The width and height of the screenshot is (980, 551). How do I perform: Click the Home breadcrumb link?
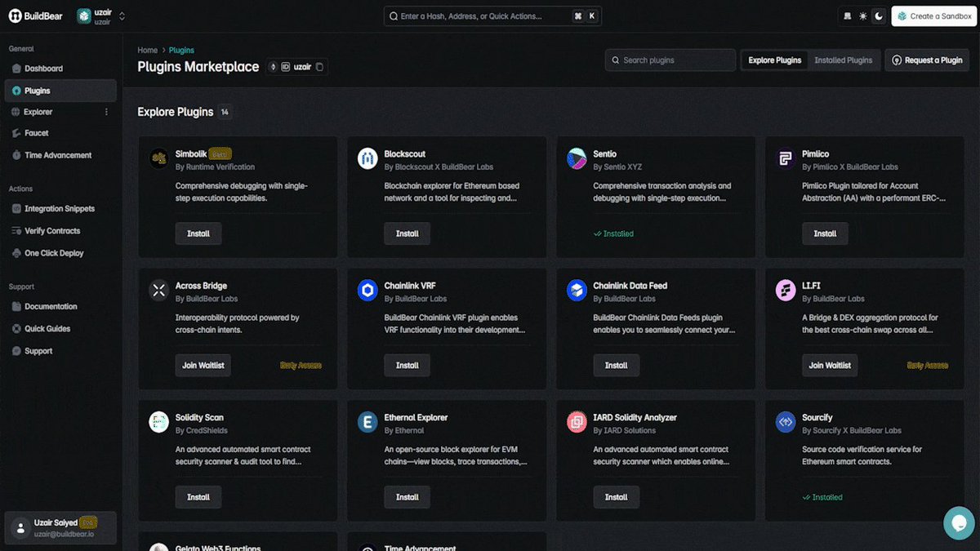(147, 51)
